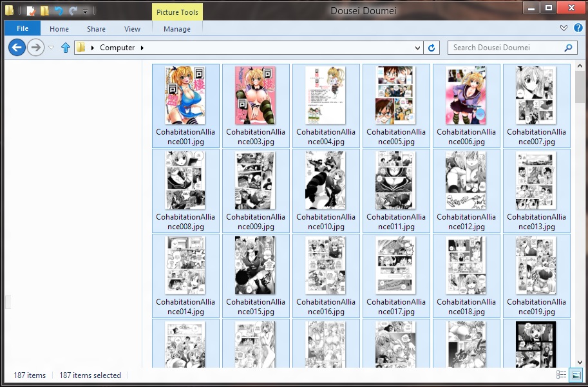
Task: Click the file name CohabitationAlliance017.jpg
Action: pyautogui.click(x=396, y=307)
